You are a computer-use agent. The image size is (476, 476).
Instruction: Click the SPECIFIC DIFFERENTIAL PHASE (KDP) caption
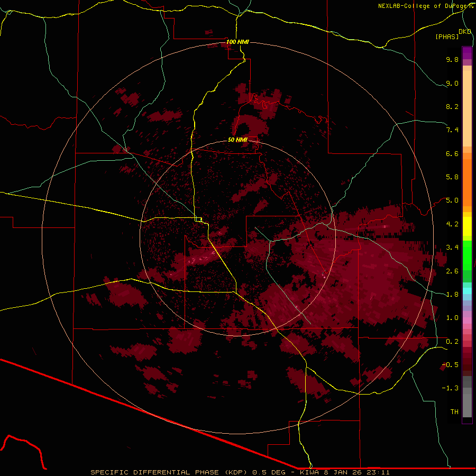click(x=169, y=472)
